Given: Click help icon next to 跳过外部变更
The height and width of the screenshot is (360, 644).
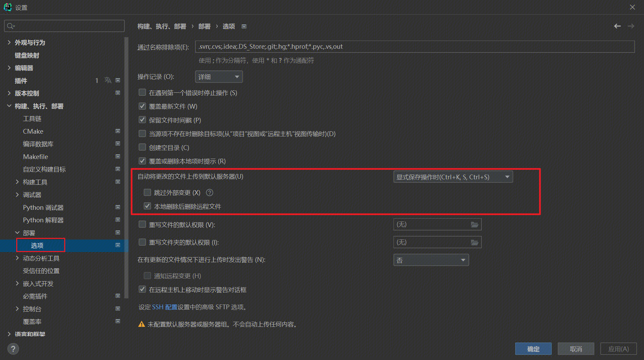Looking at the screenshot, I should tap(210, 193).
